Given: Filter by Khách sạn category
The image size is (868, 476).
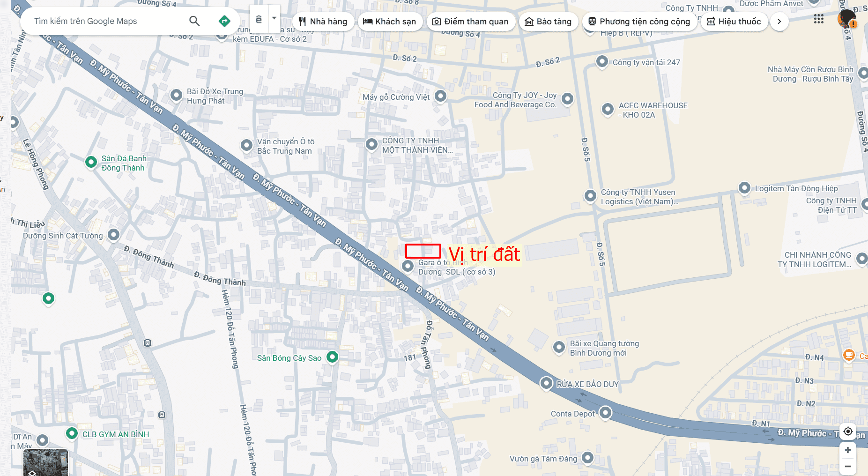Looking at the screenshot, I should (x=390, y=22).
